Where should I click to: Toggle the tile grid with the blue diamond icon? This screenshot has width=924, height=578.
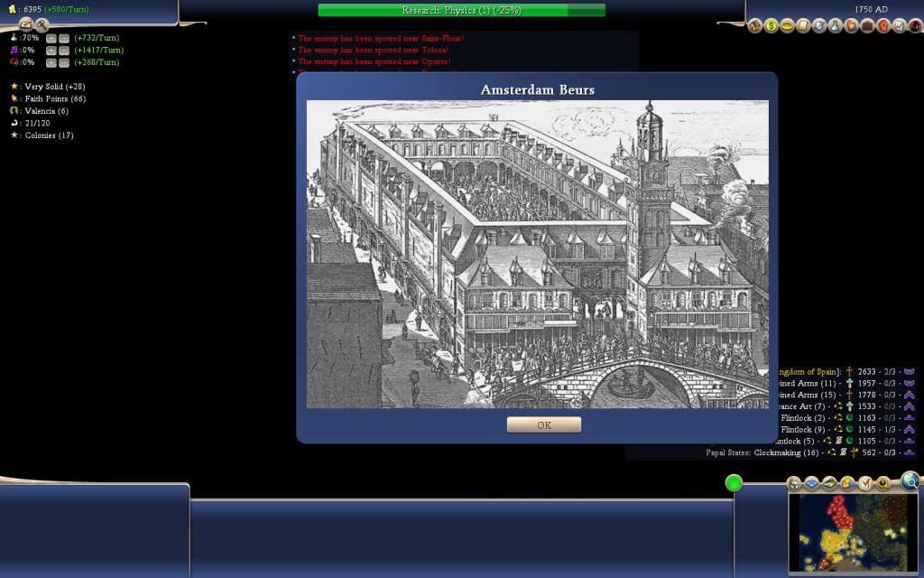(x=811, y=483)
